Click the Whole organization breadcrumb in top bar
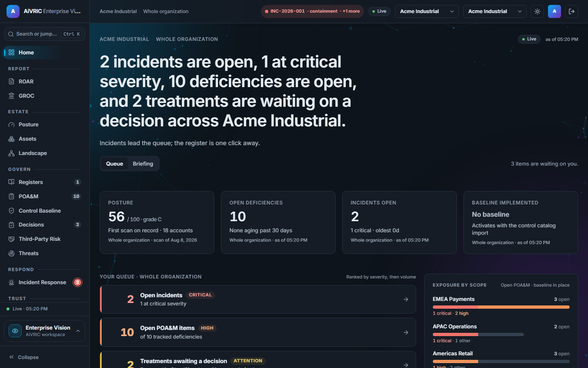The image size is (588, 368). [166, 11]
